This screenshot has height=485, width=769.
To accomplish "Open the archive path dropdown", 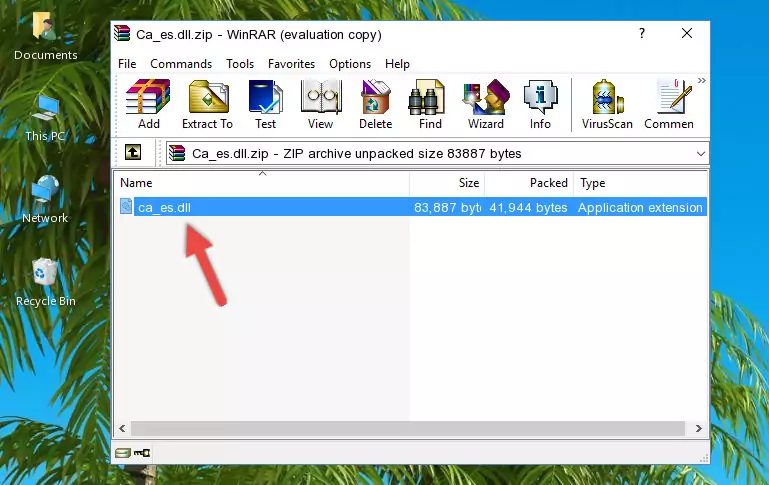I will (701, 153).
